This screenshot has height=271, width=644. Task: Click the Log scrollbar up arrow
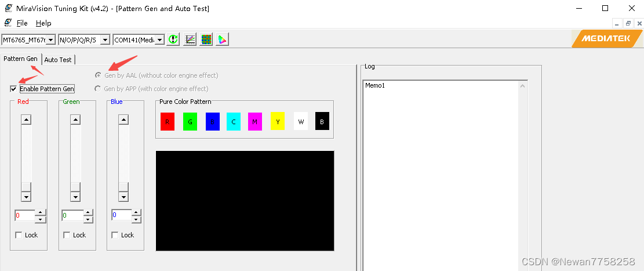click(x=522, y=86)
